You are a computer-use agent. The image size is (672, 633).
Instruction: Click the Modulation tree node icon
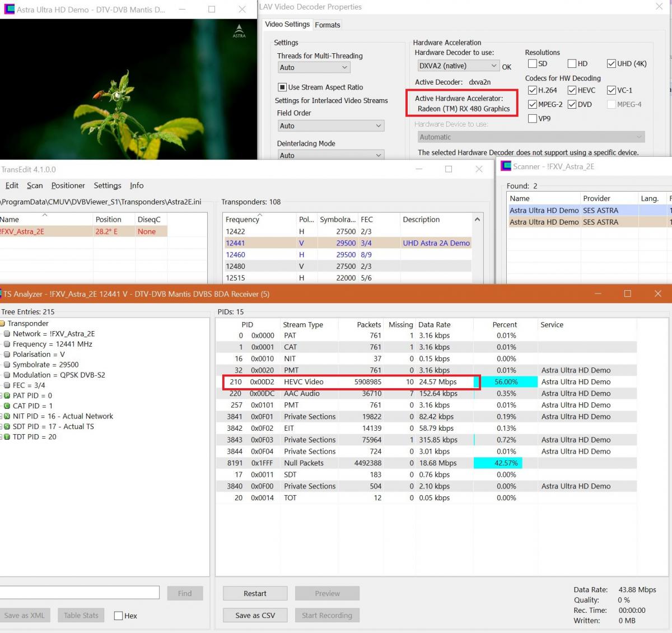click(x=7, y=375)
